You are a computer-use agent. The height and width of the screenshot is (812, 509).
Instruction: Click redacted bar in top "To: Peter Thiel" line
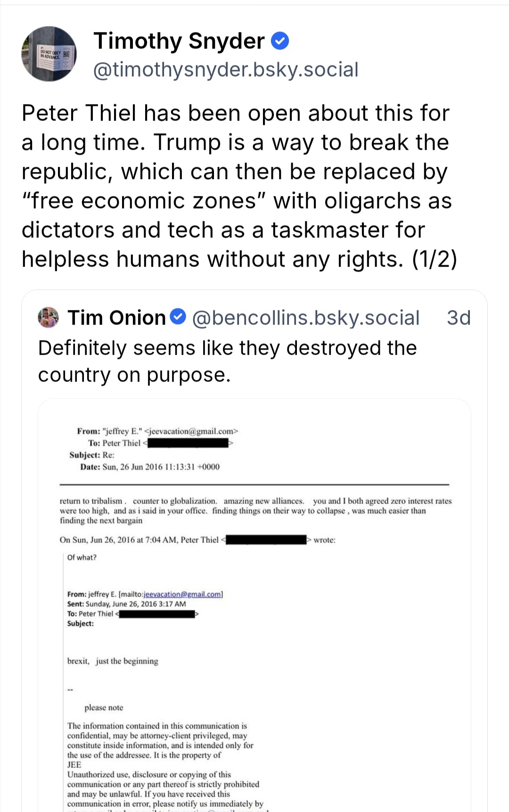click(188, 443)
